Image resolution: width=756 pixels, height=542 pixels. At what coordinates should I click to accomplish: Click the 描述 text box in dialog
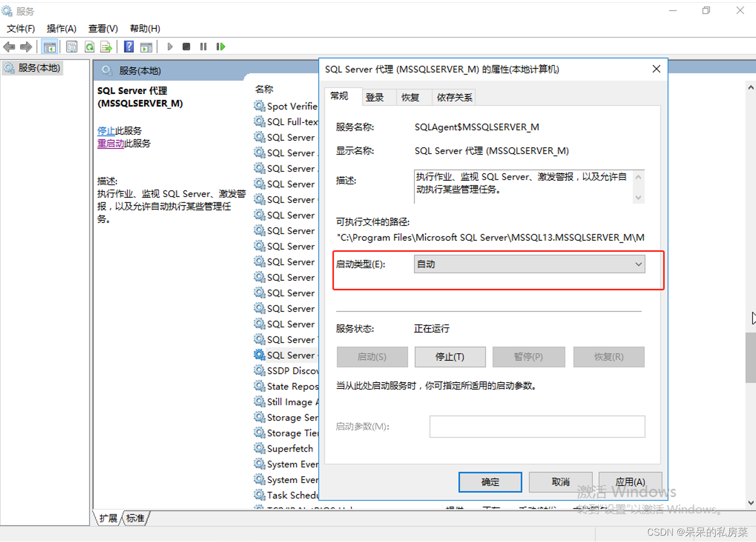[x=529, y=186]
